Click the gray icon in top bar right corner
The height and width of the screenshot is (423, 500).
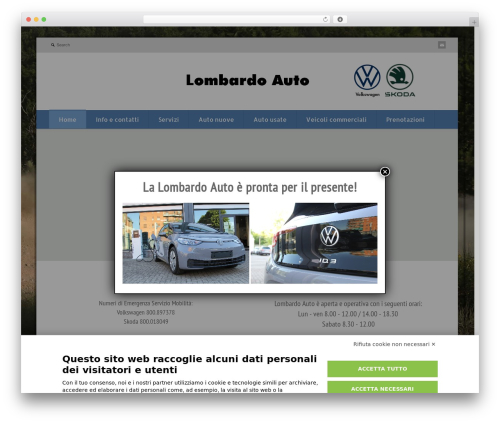[x=442, y=45]
